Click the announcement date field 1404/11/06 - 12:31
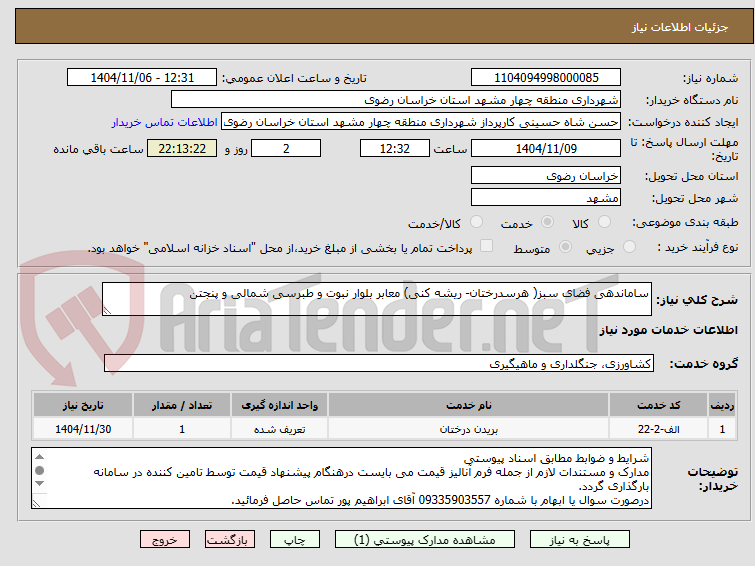755x566 pixels. [142, 78]
